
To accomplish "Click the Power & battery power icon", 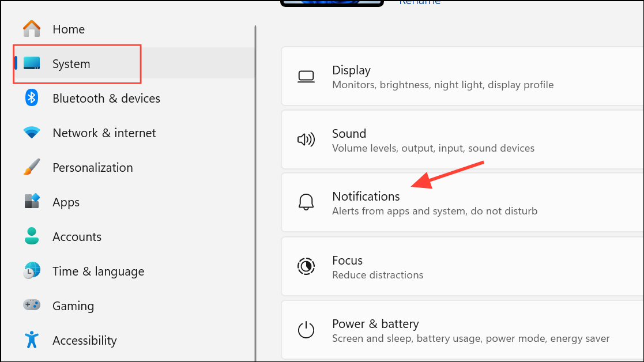I will [x=306, y=330].
